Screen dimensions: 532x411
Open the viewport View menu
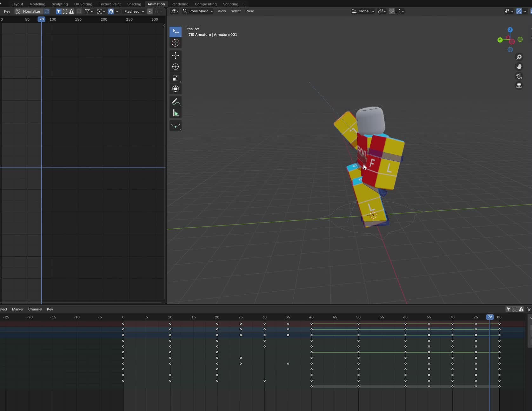222,11
